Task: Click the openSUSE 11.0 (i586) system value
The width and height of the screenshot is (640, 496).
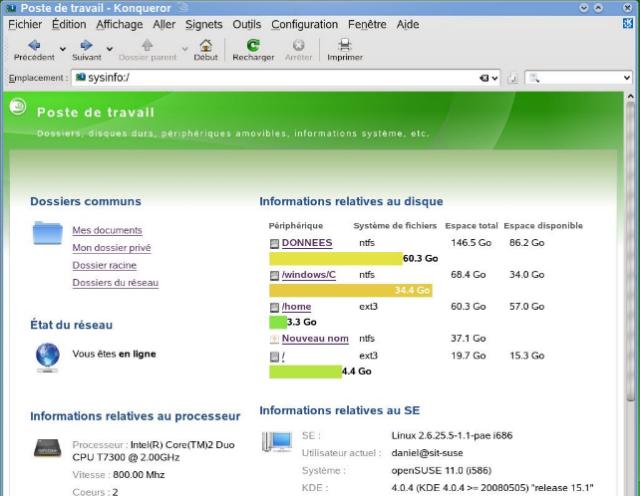Action: coord(441,471)
